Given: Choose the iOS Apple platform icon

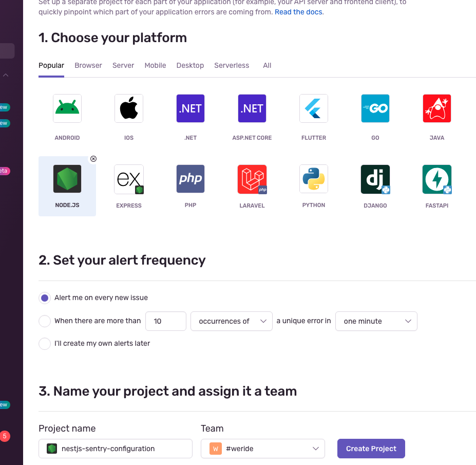Looking at the screenshot, I should (x=129, y=108).
